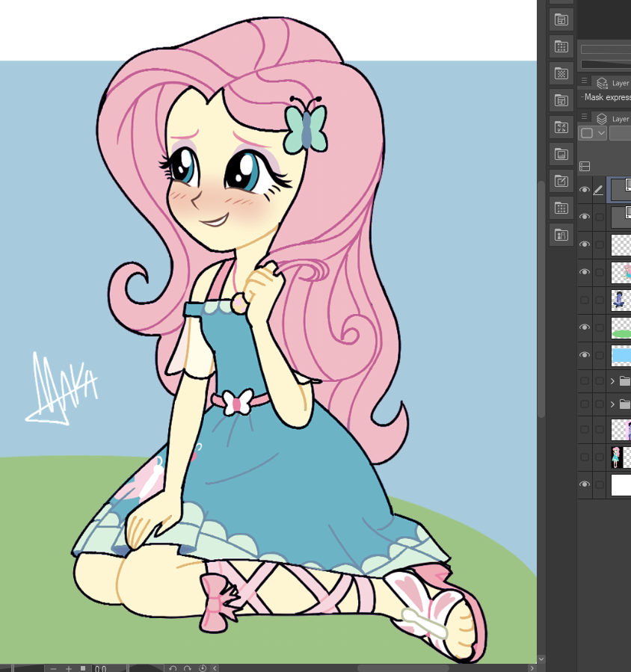Expand the upper collapsed layer folder
The width and height of the screenshot is (631, 672).
pos(612,380)
